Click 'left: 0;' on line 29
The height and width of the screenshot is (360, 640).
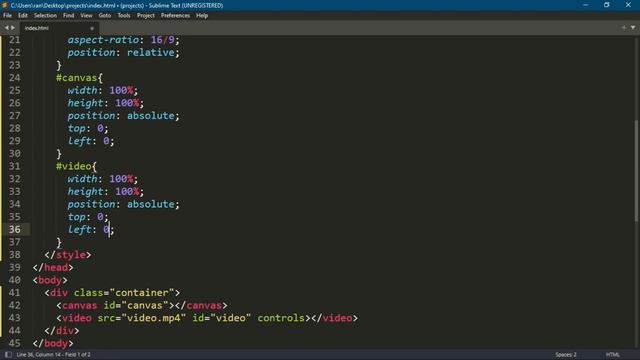(91, 141)
